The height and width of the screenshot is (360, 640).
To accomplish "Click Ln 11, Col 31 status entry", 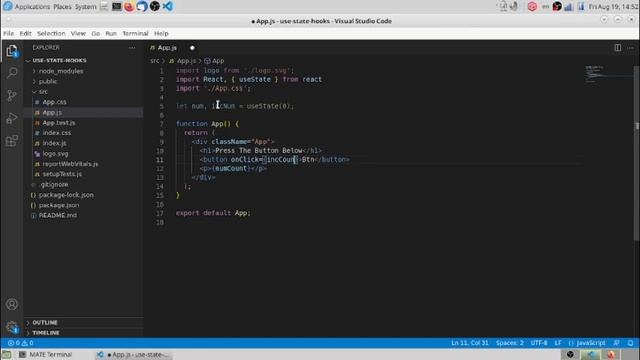I will click(x=469, y=343).
